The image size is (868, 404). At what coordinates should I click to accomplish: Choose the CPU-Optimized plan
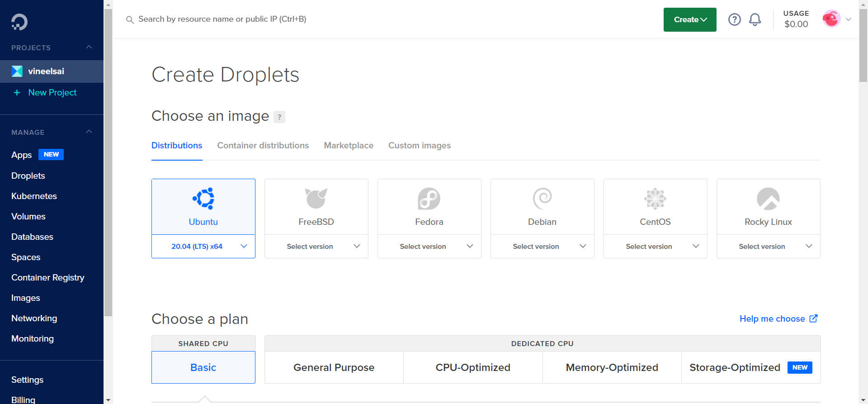[473, 367]
